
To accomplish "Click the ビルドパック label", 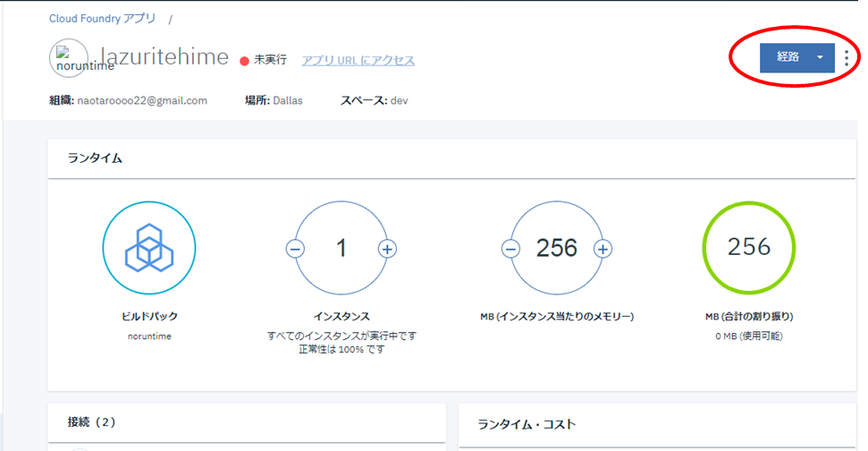I will click(x=149, y=317).
